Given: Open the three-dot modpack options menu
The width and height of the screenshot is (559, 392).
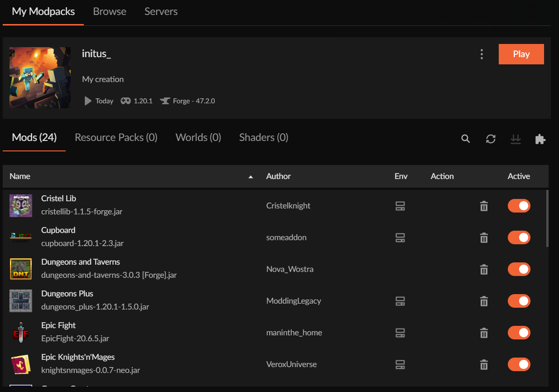Looking at the screenshot, I should 482,54.
